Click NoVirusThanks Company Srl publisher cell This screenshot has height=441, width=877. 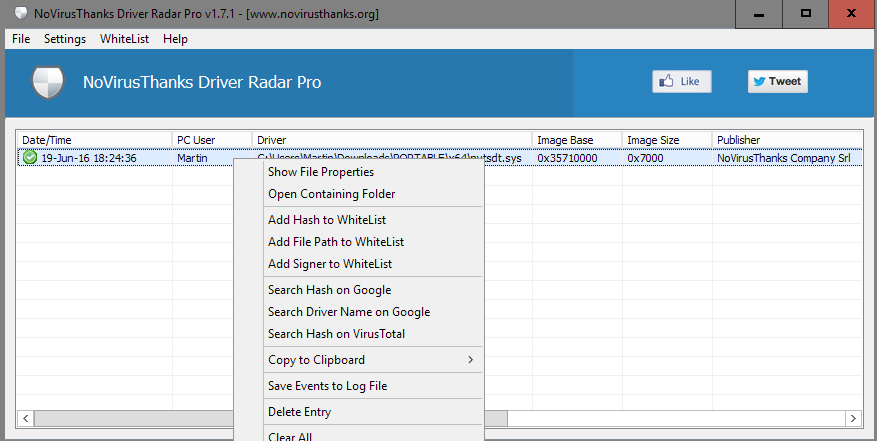[x=784, y=158]
